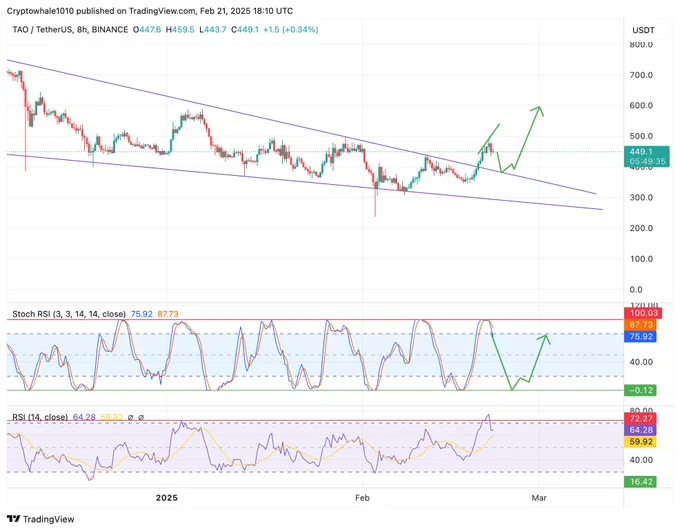The height and width of the screenshot is (531, 680).
Task: Click the 40.00 label in the Stoch RSI pane
Action: (641, 362)
